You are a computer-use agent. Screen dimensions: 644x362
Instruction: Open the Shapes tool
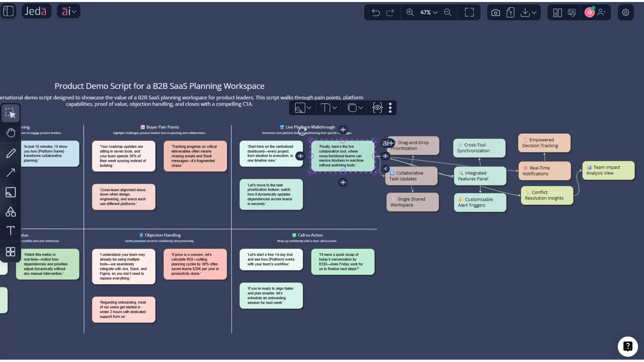10,211
